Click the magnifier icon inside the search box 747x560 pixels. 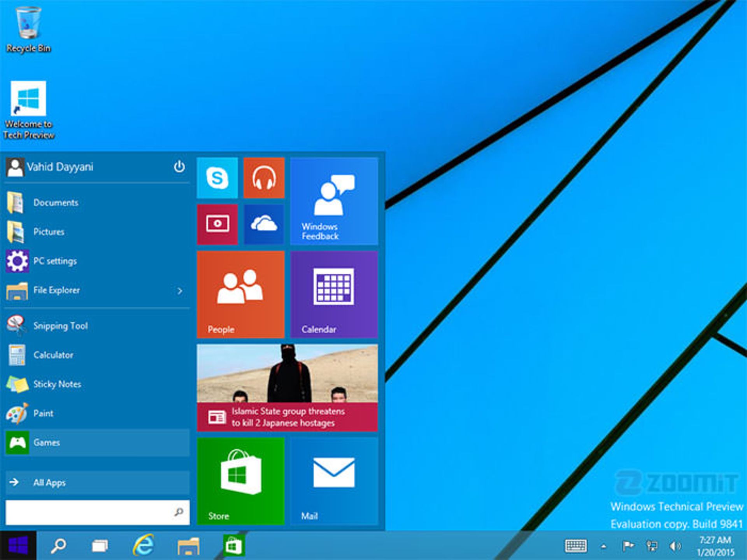point(179,512)
